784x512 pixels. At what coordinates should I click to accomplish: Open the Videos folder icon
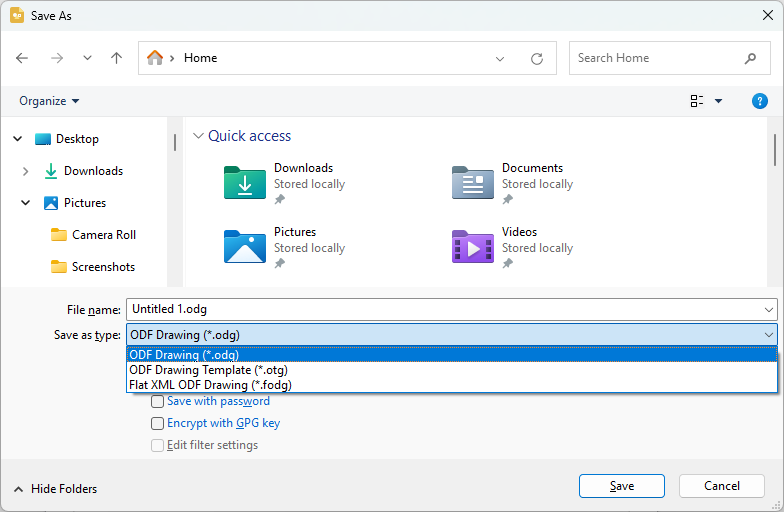(x=472, y=246)
